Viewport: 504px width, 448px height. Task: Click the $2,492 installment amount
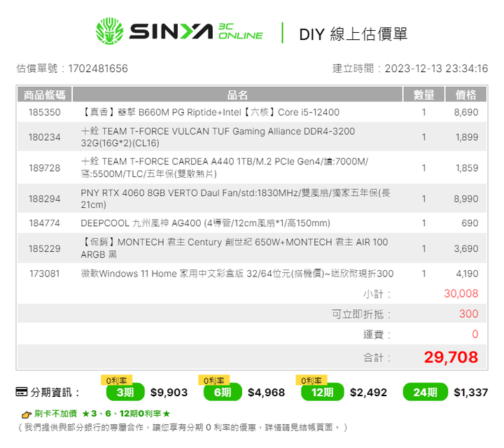(x=368, y=393)
